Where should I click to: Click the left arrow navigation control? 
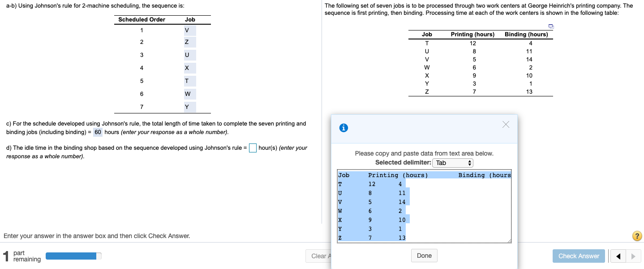pos(618,256)
